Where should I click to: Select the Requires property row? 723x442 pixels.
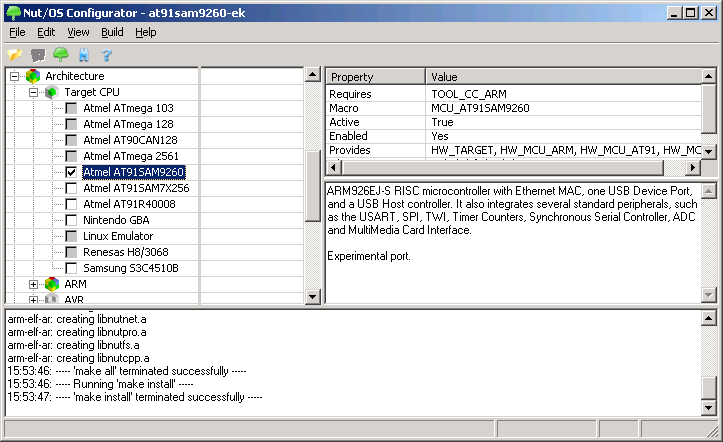[x=514, y=94]
